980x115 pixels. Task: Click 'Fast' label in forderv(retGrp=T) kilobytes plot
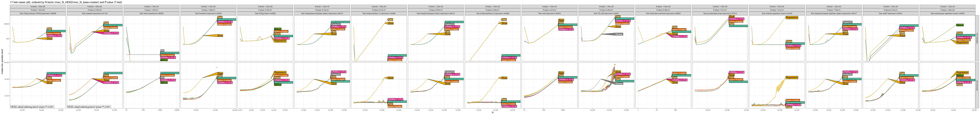click(390, 20)
